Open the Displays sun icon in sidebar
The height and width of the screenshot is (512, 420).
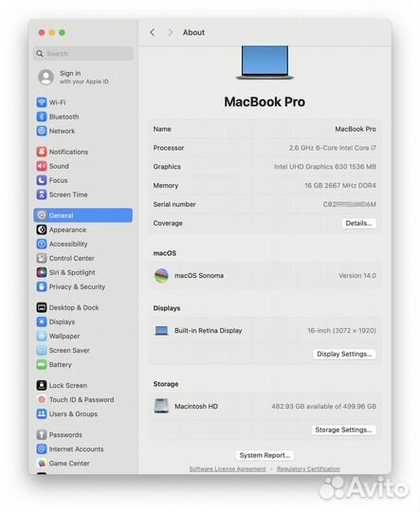point(42,322)
